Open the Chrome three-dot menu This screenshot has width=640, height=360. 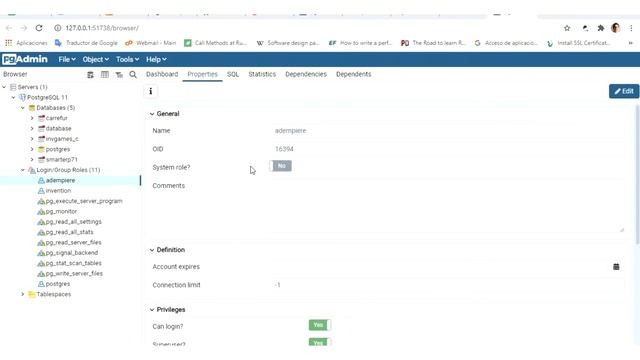click(x=631, y=28)
